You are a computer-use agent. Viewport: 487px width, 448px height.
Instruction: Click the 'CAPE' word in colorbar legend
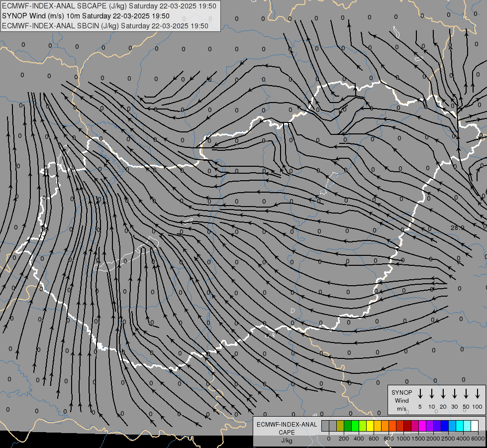click(x=287, y=433)
